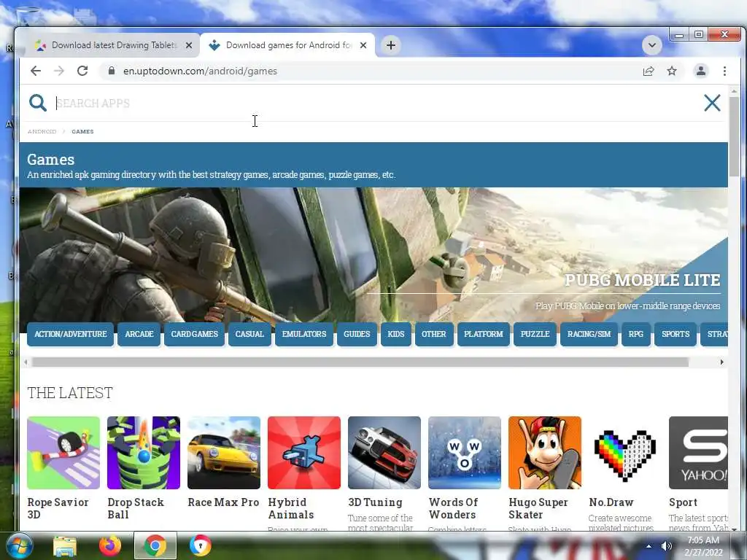Open the Windows Start menu
This screenshot has height=560, width=747.
18,545
